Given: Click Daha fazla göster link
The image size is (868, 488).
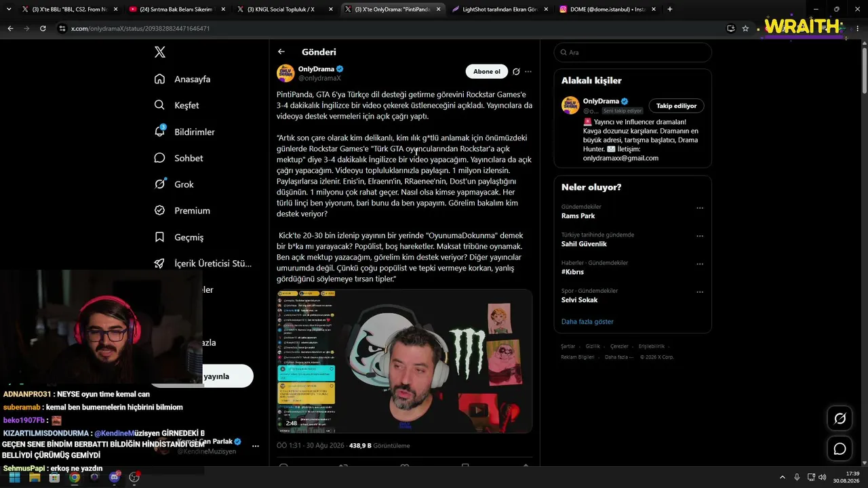Looking at the screenshot, I should 587,321.
